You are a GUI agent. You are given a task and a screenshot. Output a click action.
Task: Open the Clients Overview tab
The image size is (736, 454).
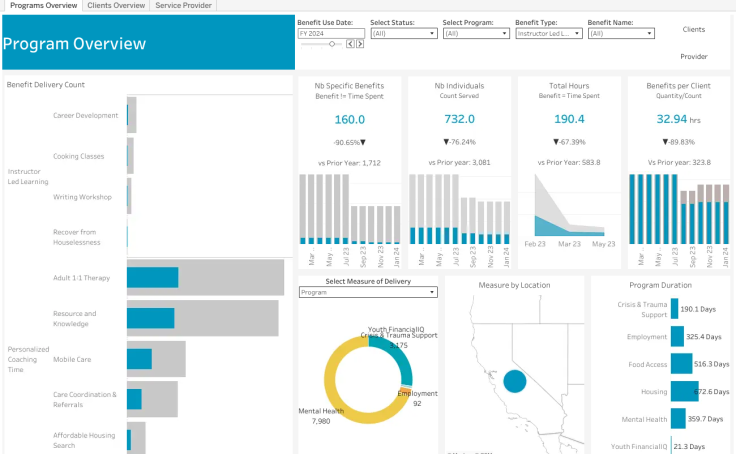coord(116,6)
